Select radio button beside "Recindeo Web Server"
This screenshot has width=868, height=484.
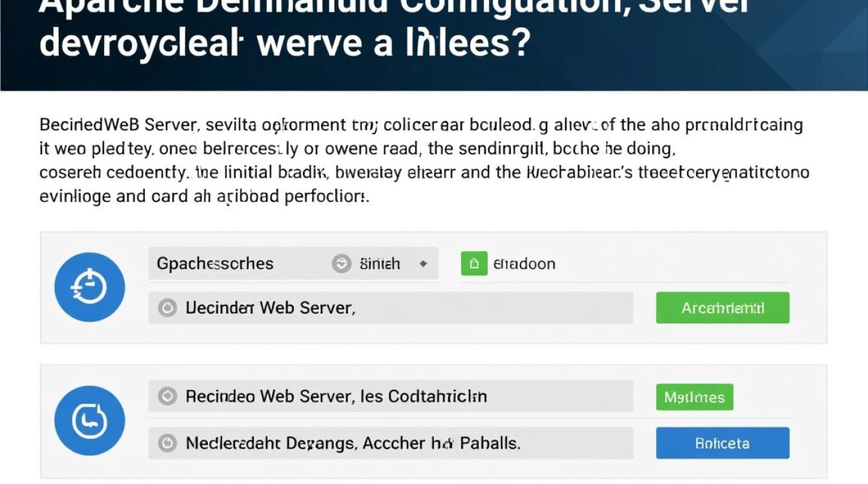pyautogui.click(x=167, y=396)
